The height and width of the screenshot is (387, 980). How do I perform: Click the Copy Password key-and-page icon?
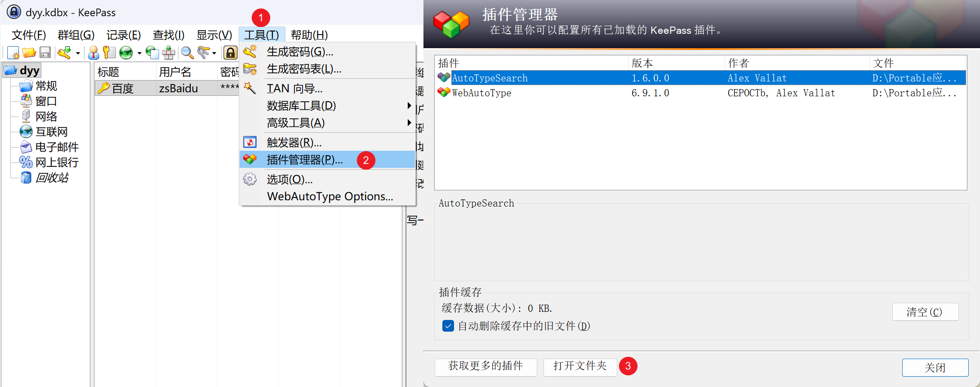109,53
